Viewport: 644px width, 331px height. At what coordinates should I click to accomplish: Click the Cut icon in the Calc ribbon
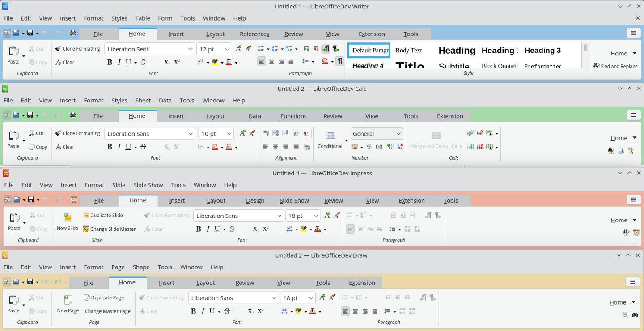pos(36,133)
